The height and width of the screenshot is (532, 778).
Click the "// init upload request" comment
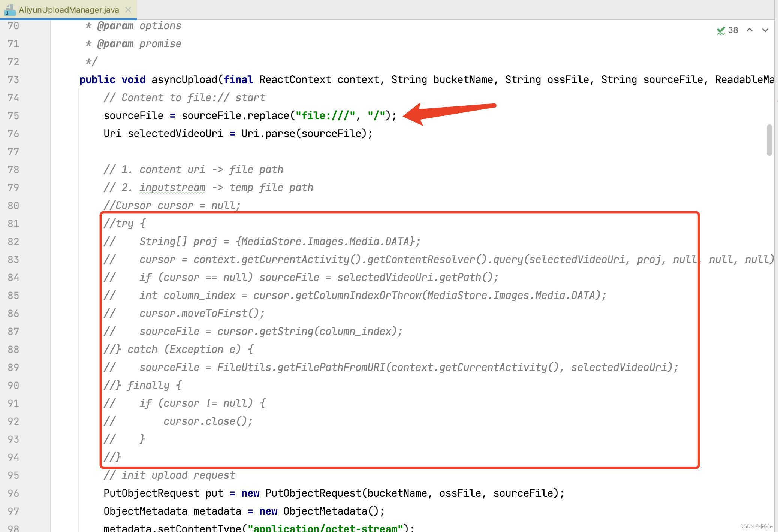click(169, 475)
